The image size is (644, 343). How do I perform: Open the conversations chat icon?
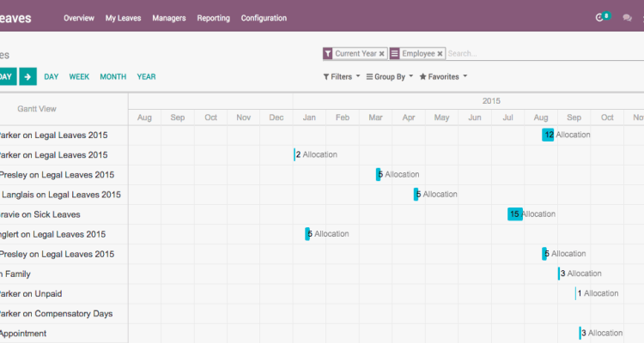[x=627, y=18]
